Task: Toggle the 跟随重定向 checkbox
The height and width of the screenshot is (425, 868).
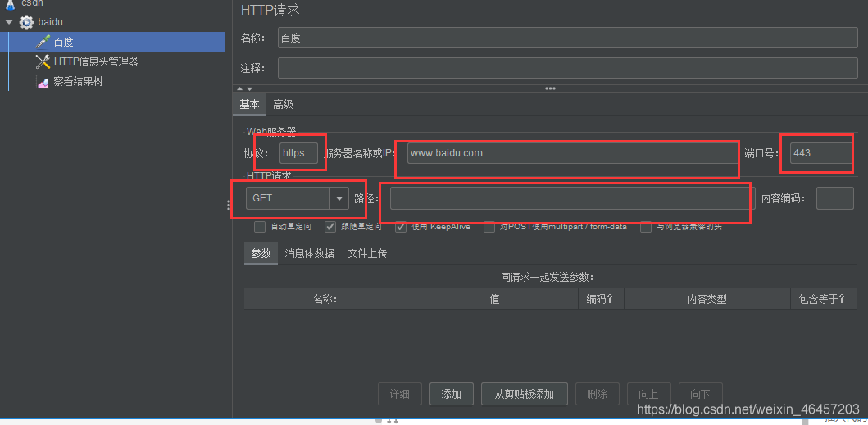Action: (330, 226)
